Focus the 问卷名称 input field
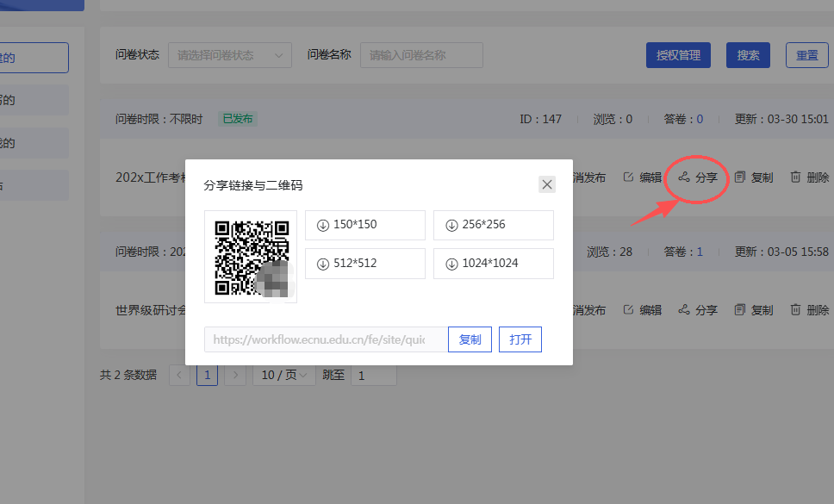Screen dimensions: 834x504 (421, 55)
